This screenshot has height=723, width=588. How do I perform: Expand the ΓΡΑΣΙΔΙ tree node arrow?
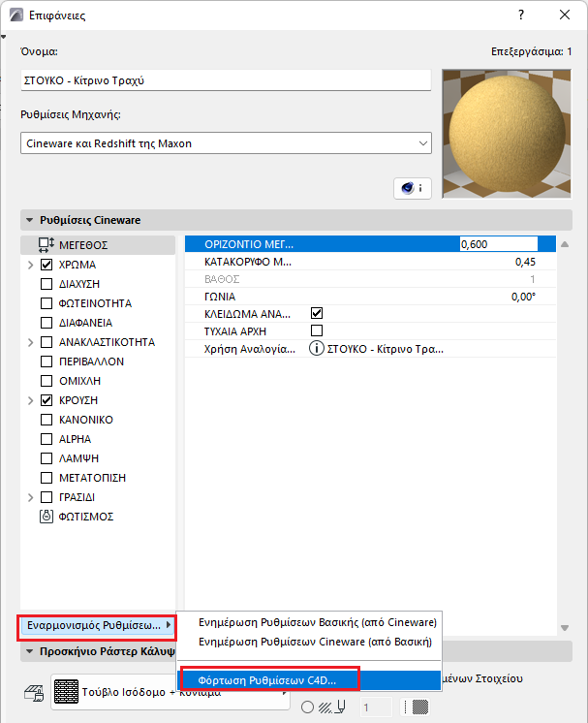point(30,497)
